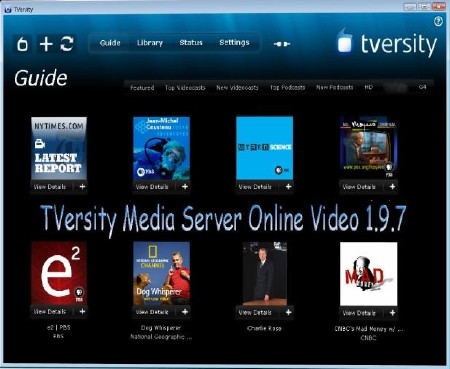Select the New Podcasts category
The image size is (450, 369).
(x=334, y=87)
